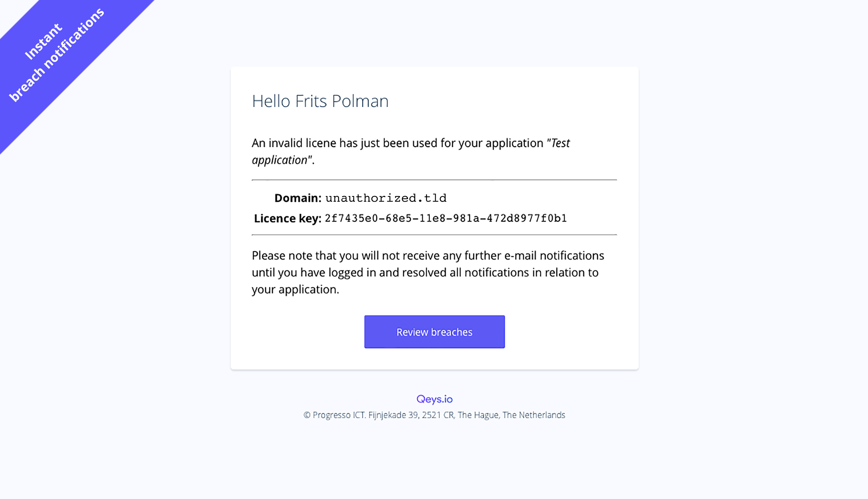868x499 pixels.
Task: Click the licence key UUID value
Action: pos(446,219)
